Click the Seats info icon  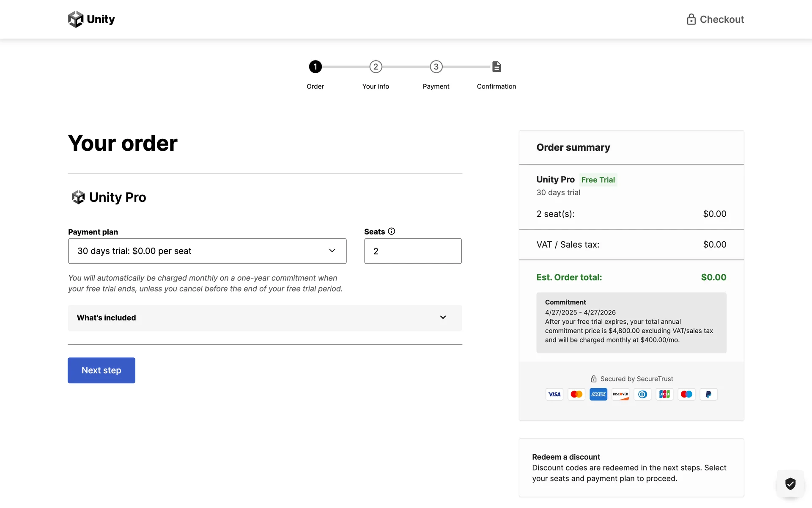(x=392, y=231)
